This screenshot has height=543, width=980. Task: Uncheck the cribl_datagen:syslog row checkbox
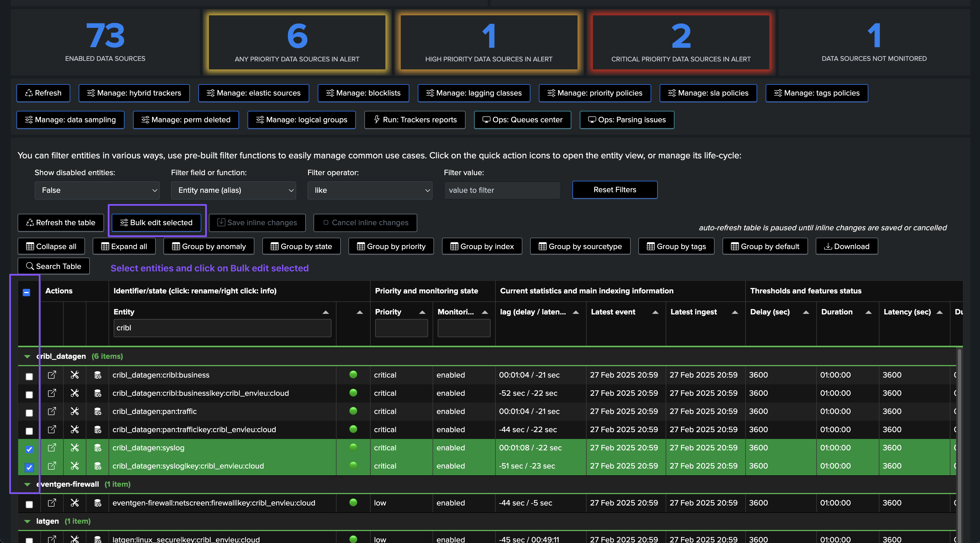click(x=29, y=449)
